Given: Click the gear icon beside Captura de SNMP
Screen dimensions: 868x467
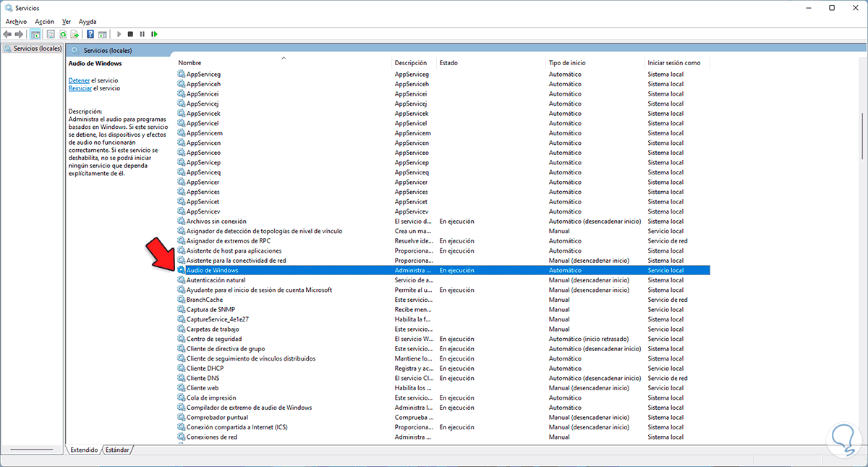Looking at the screenshot, I should [x=182, y=309].
